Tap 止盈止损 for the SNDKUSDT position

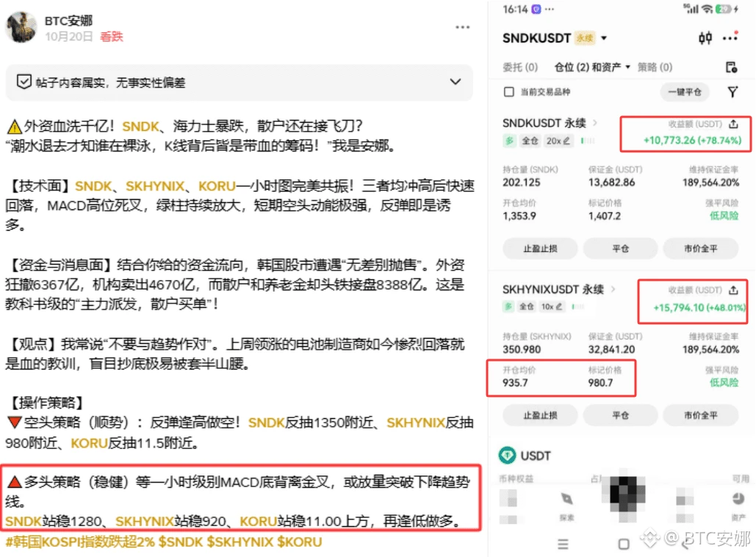coord(540,249)
